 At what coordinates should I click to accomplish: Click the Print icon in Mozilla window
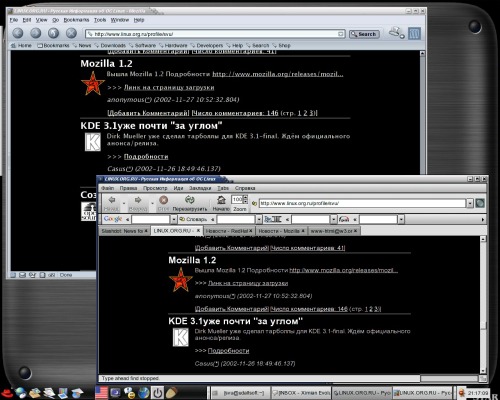(x=396, y=33)
